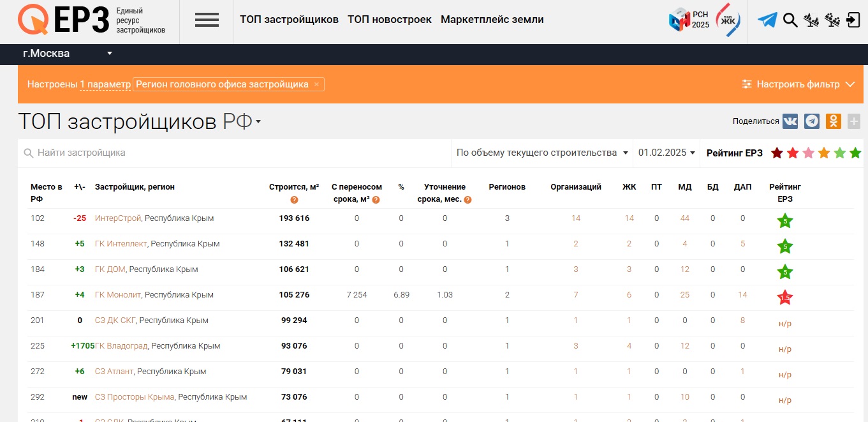Click ГК Монолит's red 1.5 rating star

[784, 298]
